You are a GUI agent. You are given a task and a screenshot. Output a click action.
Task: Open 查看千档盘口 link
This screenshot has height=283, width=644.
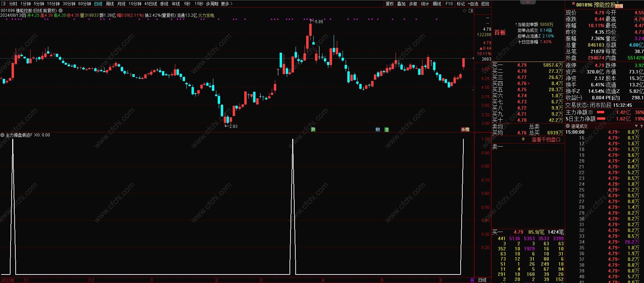point(546,139)
